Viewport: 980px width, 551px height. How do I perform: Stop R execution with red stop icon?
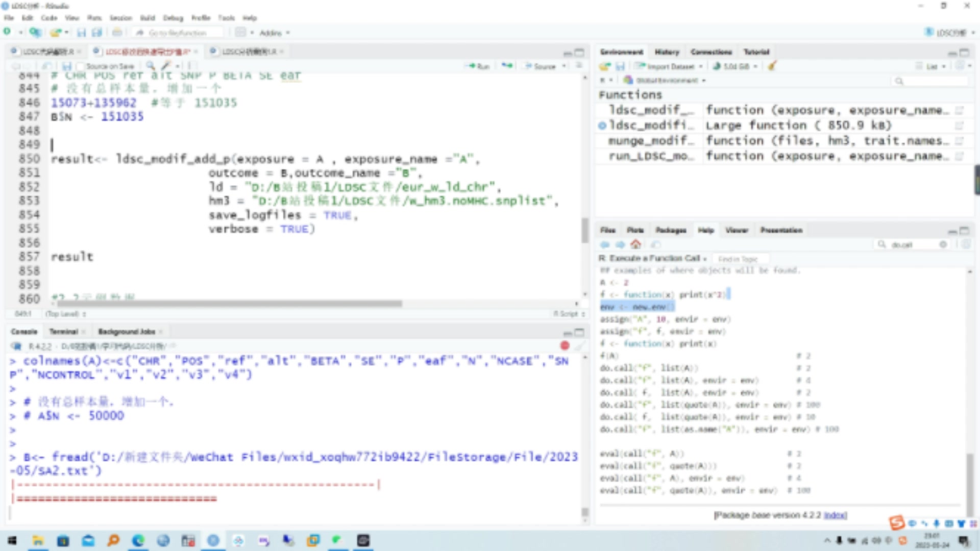pyautogui.click(x=565, y=345)
